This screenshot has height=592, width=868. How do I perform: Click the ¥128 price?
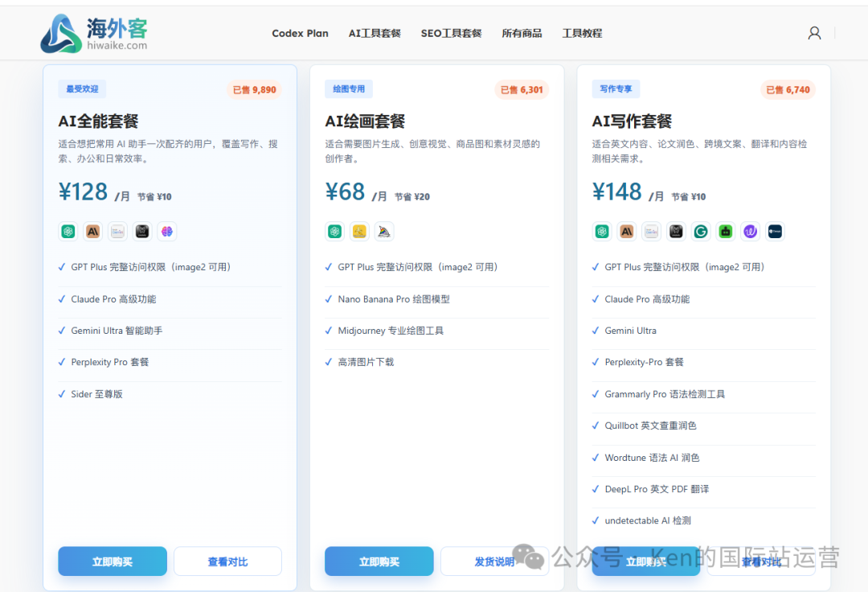point(83,192)
